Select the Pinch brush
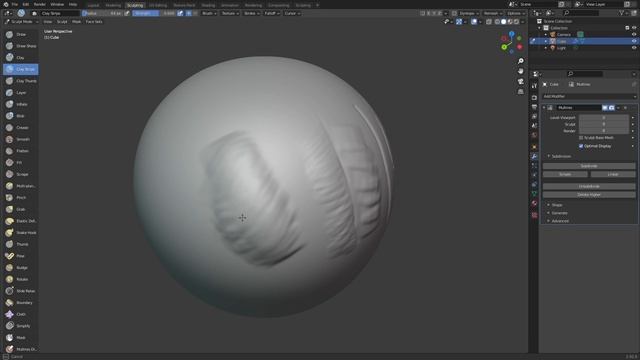The width and height of the screenshot is (640, 360). coord(20,198)
